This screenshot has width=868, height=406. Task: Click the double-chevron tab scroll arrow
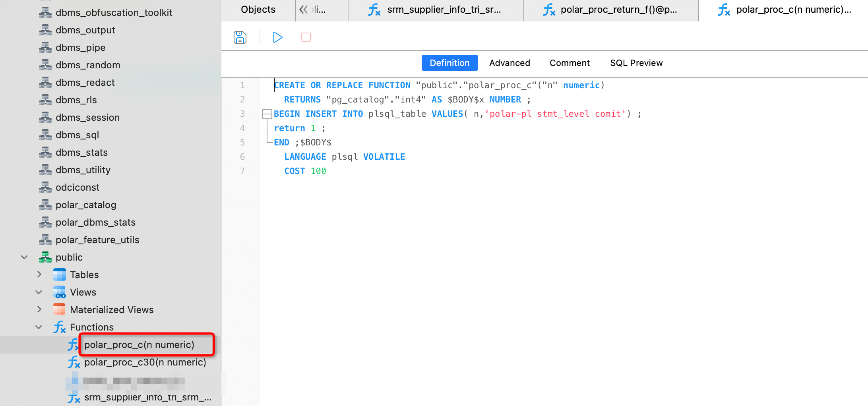click(304, 10)
